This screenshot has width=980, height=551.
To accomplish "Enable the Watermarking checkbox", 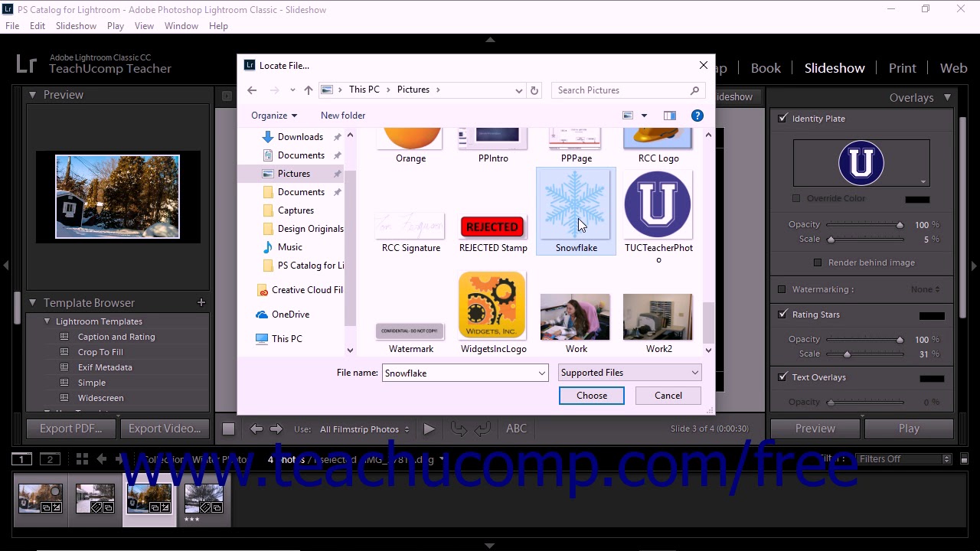I will (x=782, y=289).
